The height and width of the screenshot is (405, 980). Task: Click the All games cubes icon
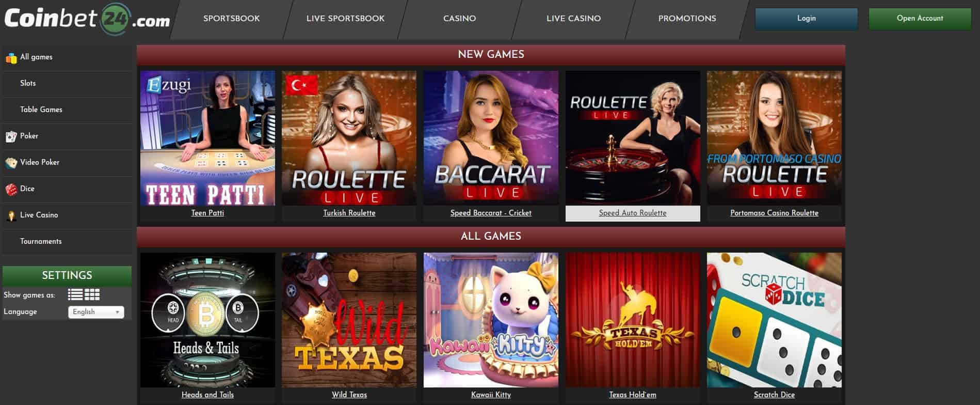11,58
